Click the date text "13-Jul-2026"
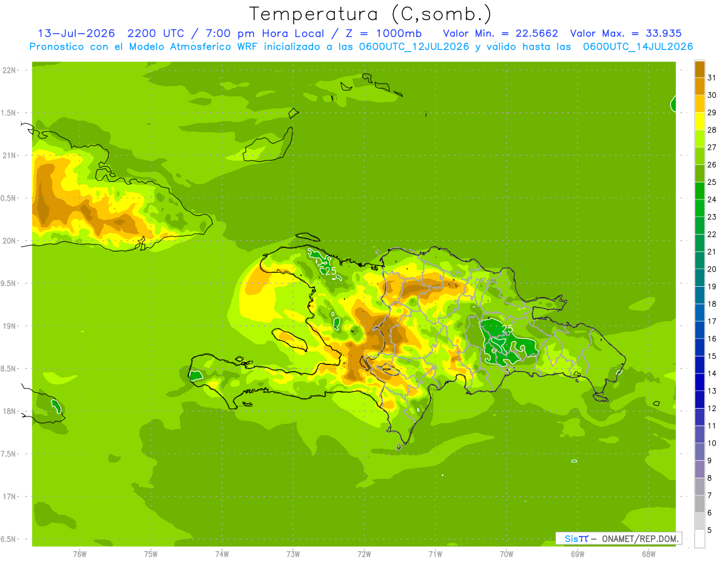Screen dimensions: 728x562 pyautogui.click(x=76, y=33)
